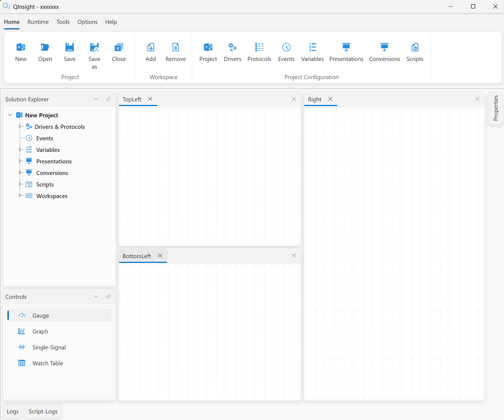This screenshot has height=420, width=504.
Task: Activate the BottomLeft document tab
Action: (x=137, y=256)
